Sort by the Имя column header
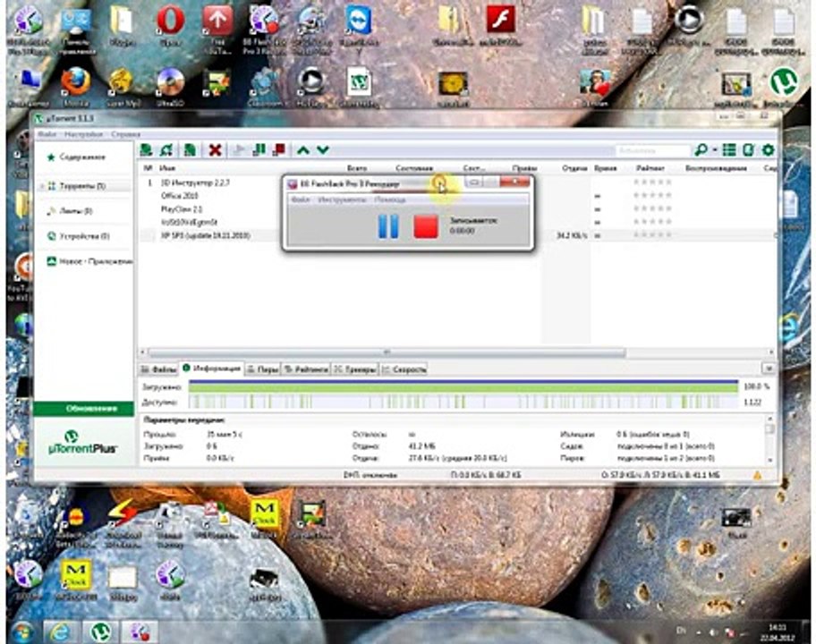The image size is (816, 644). point(167,168)
